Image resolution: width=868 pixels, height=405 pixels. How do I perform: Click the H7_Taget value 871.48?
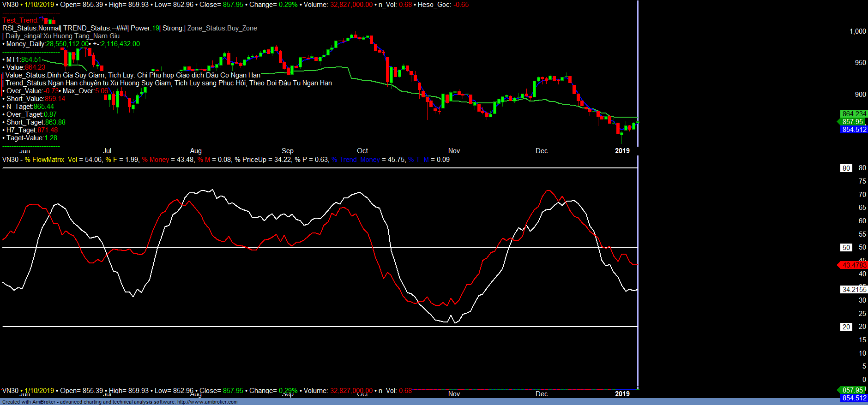pyautogui.click(x=48, y=130)
